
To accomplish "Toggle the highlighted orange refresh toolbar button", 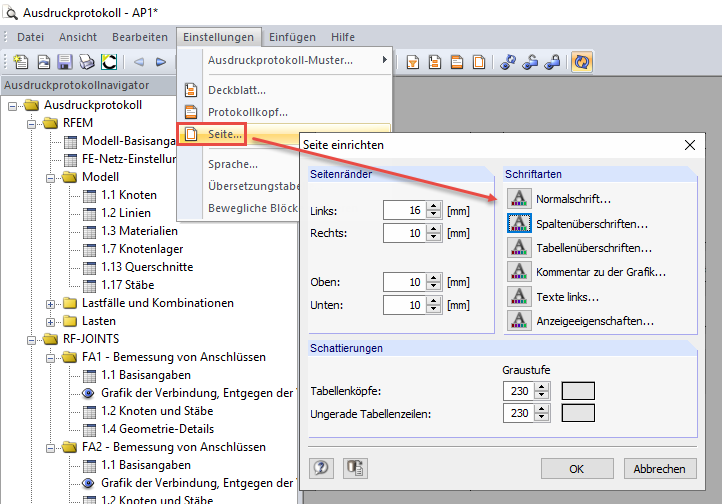I will point(582,62).
